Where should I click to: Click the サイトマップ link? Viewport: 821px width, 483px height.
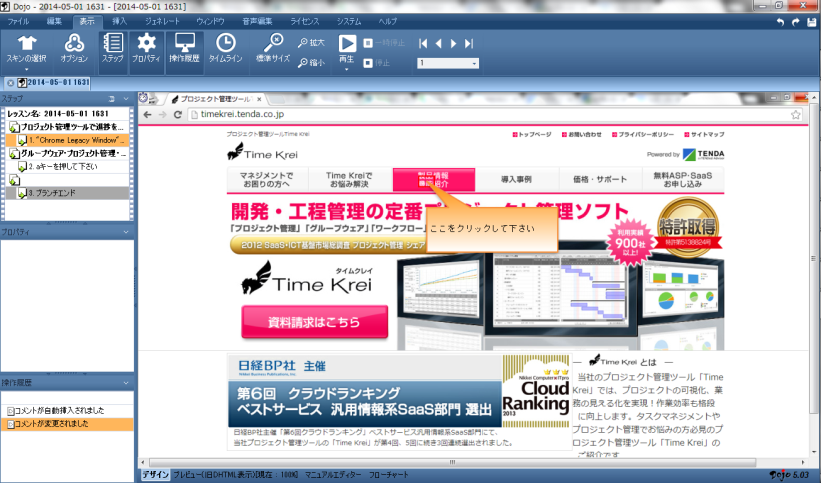704,135
